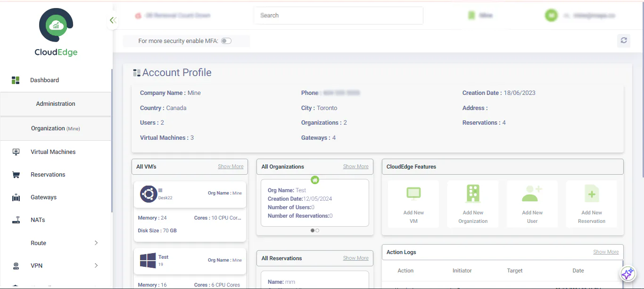
Task: Click the Disk Size 70 GB value
Action: [170, 231]
